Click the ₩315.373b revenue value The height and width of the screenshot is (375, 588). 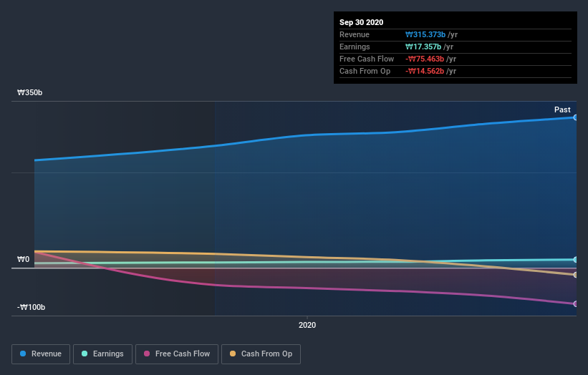click(x=425, y=35)
